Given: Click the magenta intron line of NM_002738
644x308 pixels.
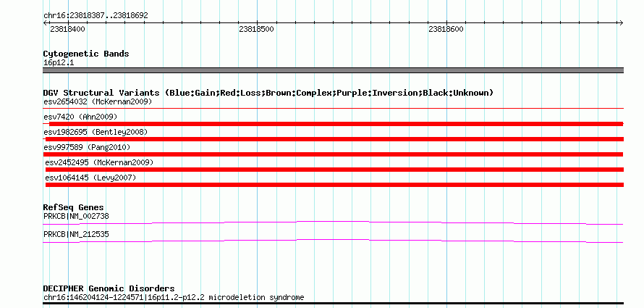Looking at the screenshot, I should pyautogui.click(x=333, y=222).
